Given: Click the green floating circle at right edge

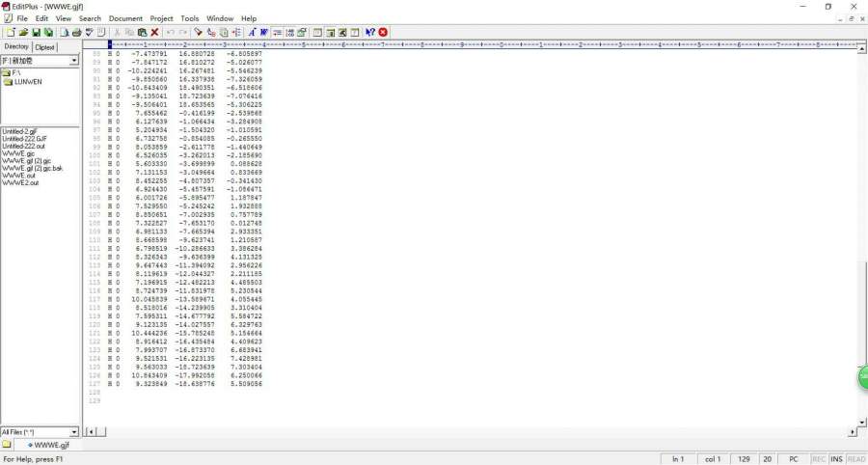Looking at the screenshot, I should pos(863,376).
